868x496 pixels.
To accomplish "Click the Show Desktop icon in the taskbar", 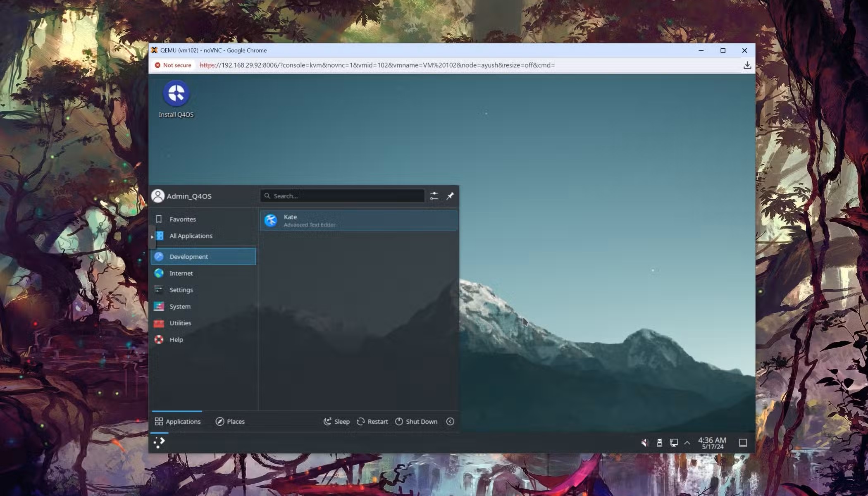I will [x=743, y=443].
